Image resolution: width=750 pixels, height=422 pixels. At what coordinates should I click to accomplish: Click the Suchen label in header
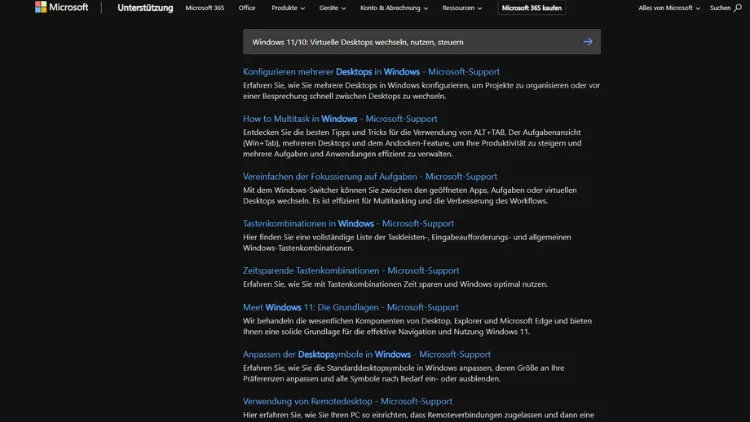720,8
